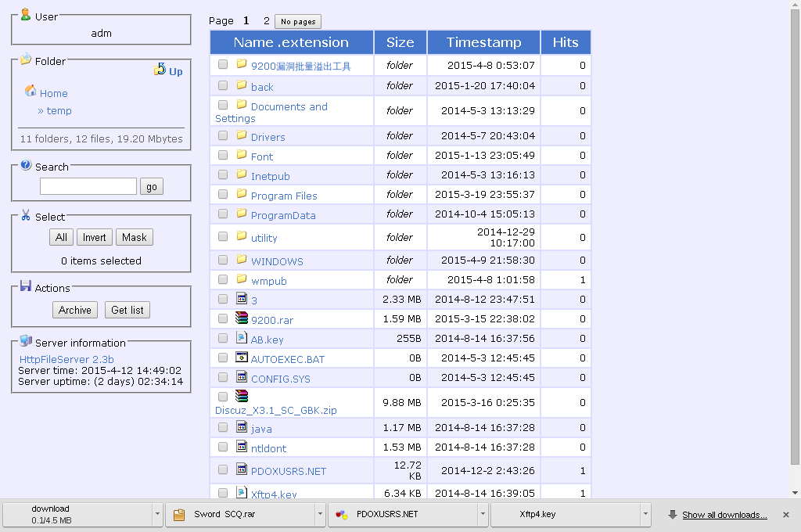Tick the checkbox for Program Files
This screenshot has height=532, width=801.
pyautogui.click(x=223, y=194)
